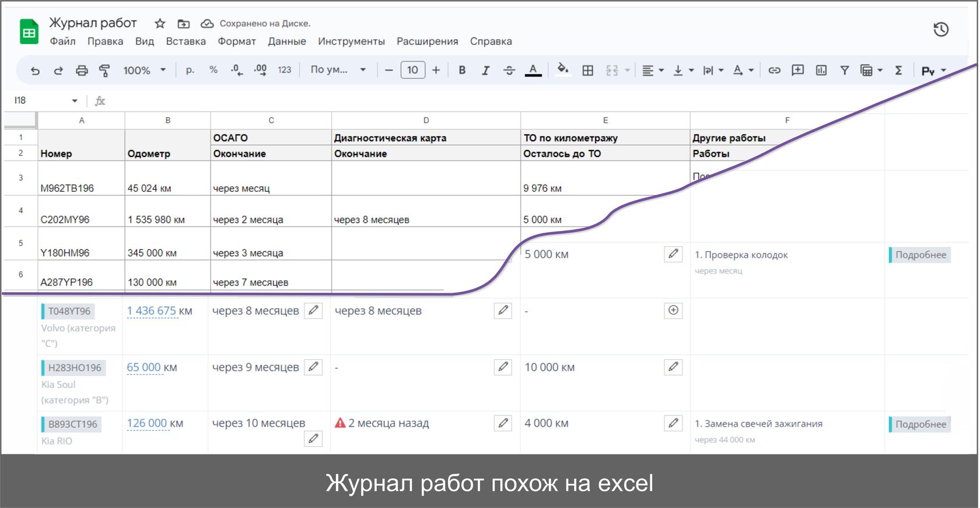This screenshot has height=508, width=980.
Task: Toggle bold formatting
Action: pos(462,71)
